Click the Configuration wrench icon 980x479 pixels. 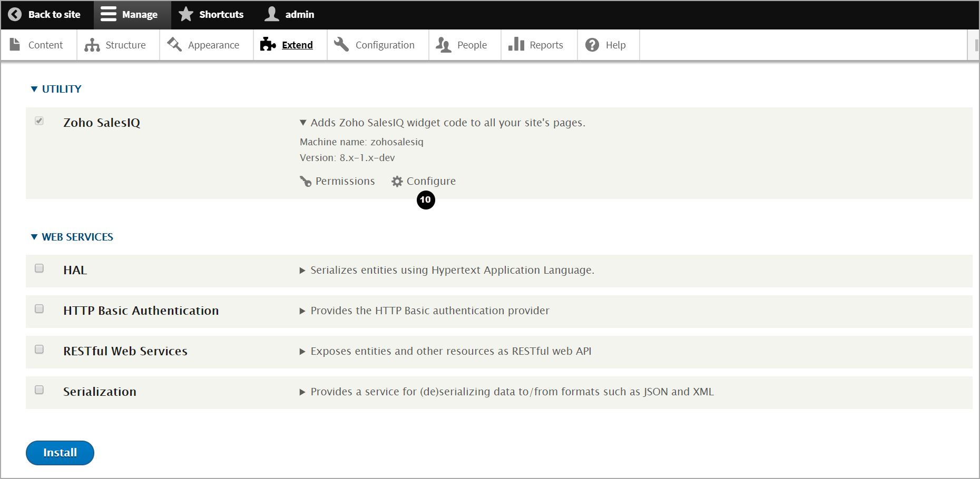pyautogui.click(x=341, y=45)
